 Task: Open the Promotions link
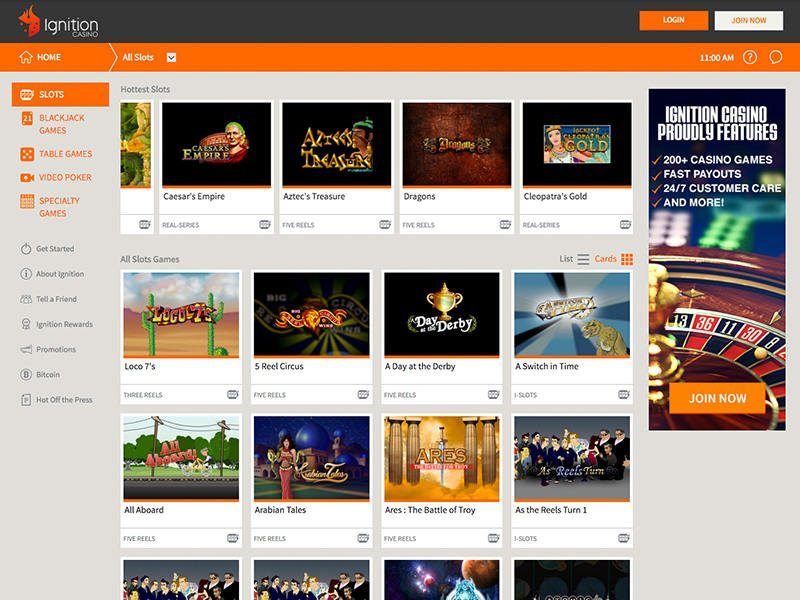click(56, 349)
